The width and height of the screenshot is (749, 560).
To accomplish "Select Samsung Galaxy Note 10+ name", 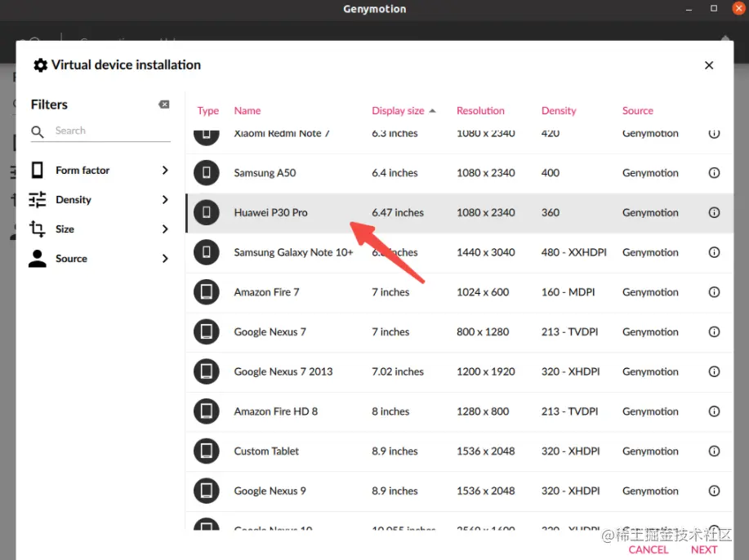I will [x=293, y=252].
